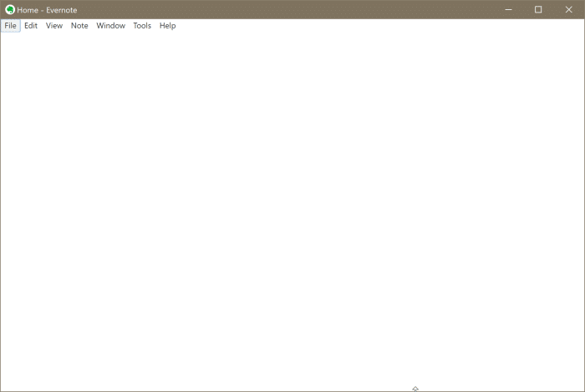Click the word "Home" in the window title
Viewport: 585px width, 392px height.
point(27,10)
